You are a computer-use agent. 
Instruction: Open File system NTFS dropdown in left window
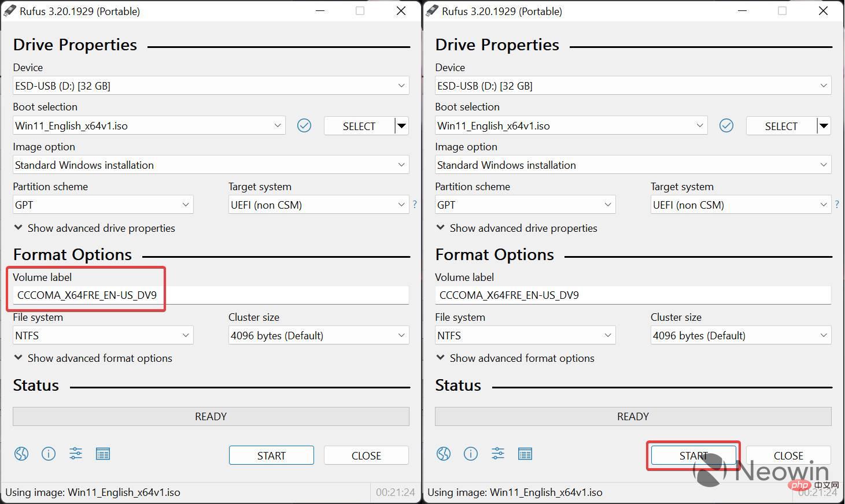click(103, 335)
